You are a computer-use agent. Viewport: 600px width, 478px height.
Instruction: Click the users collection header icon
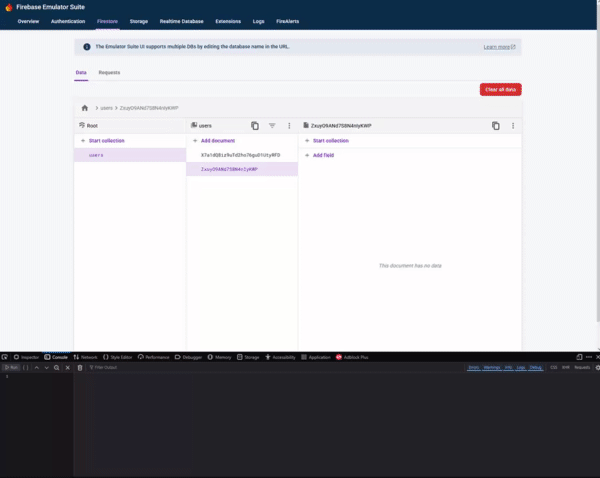coord(194,125)
